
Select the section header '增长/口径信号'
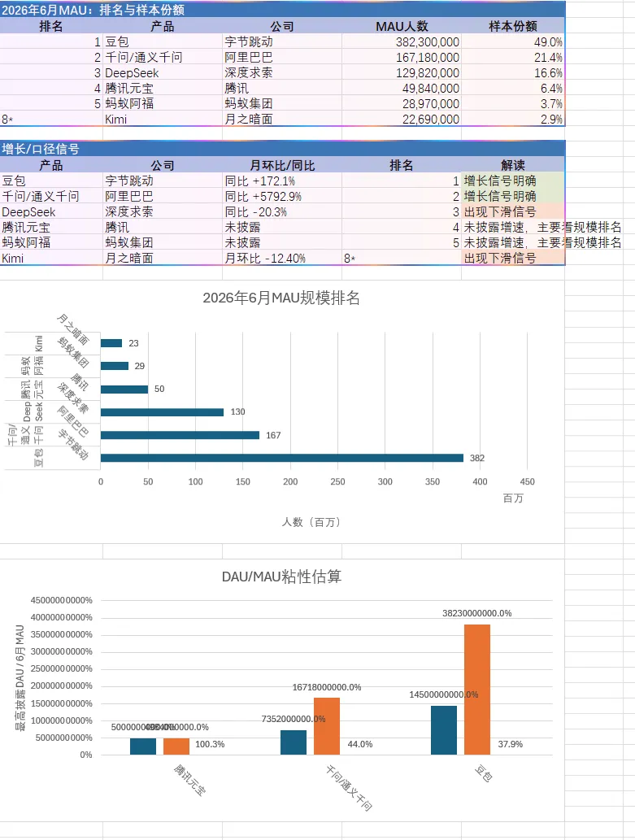click(282, 149)
